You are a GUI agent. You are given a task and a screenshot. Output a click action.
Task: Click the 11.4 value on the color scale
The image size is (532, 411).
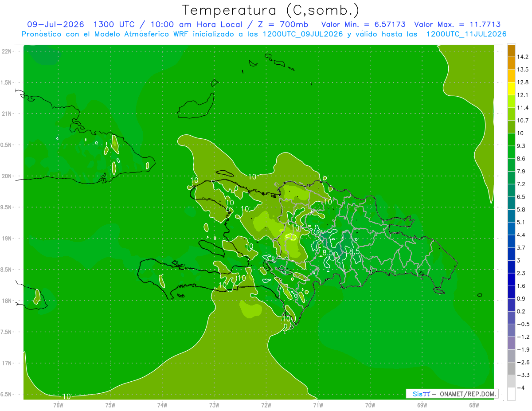[x=523, y=108]
